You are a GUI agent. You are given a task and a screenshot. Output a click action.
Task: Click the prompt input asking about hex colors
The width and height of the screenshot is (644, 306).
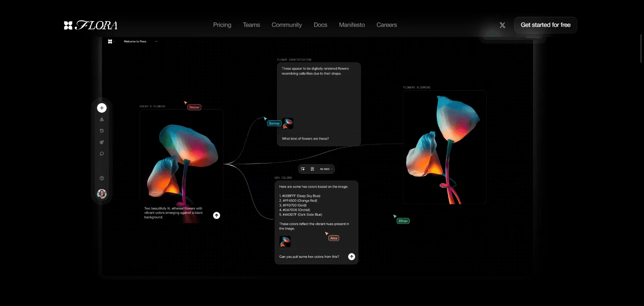click(309, 256)
